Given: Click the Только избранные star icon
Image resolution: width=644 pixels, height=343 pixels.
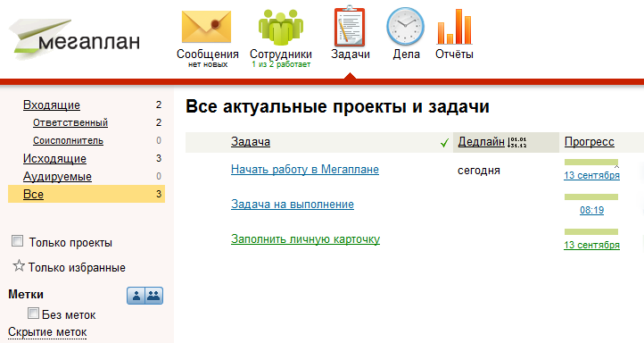Looking at the screenshot, I should [x=19, y=266].
